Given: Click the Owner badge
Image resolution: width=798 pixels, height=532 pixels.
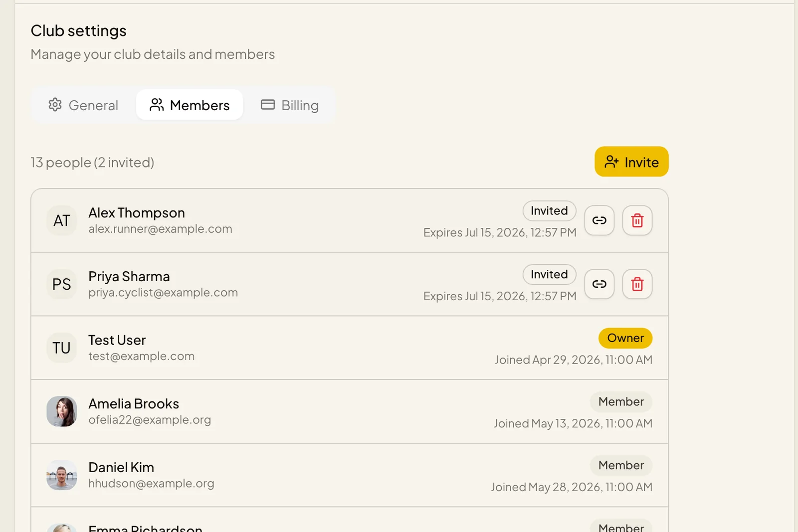Looking at the screenshot, I should coord(625,338).
